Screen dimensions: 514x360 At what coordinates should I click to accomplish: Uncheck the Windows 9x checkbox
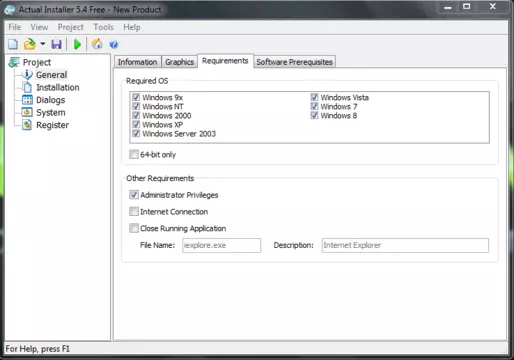(x=136, y=97)
